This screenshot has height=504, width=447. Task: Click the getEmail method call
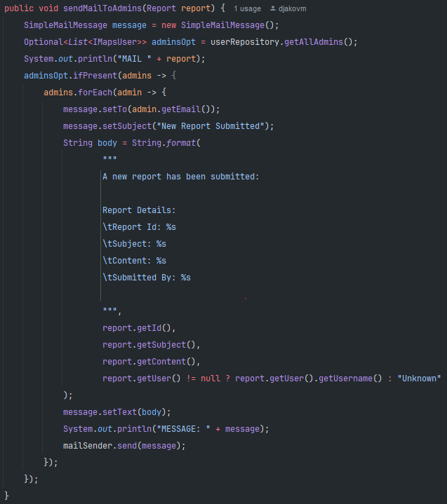pos(190,109)
